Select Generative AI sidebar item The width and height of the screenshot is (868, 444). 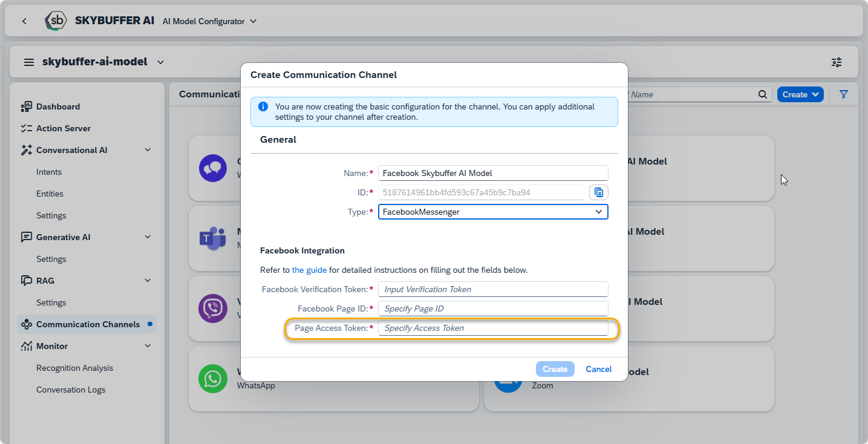[x=64, y=237]
